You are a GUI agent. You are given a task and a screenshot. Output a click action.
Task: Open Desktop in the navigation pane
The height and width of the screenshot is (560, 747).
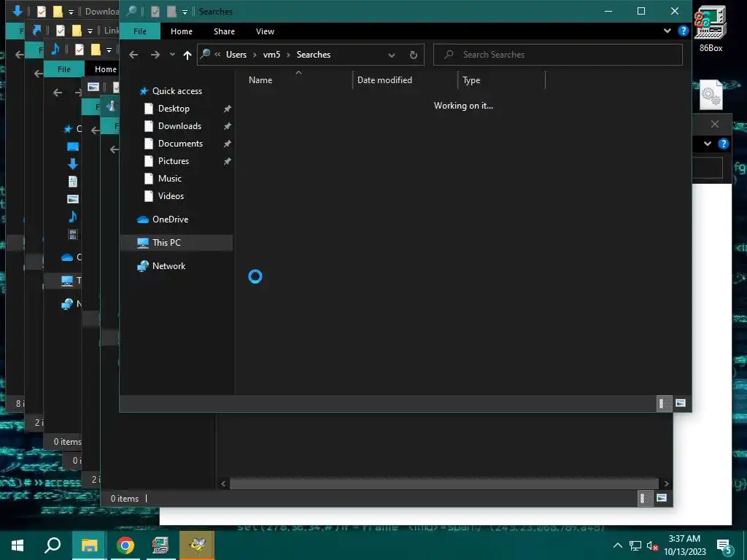[x=174, y=109]
